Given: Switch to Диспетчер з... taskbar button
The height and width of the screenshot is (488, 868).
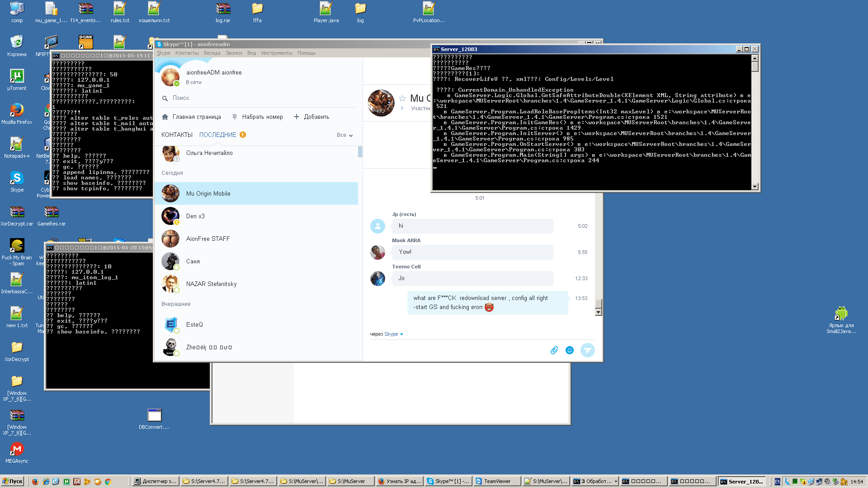Looking at the screenshot, I should tap(155, 482).
